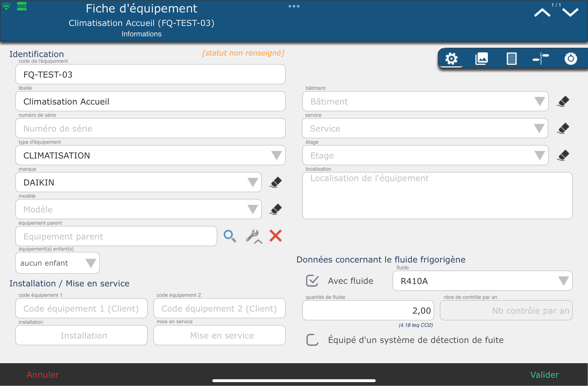Image resolution: width=588 pixels, height=386 pixels.
Task: Click the wrench parent equipment icon
Action: (254, 236)
